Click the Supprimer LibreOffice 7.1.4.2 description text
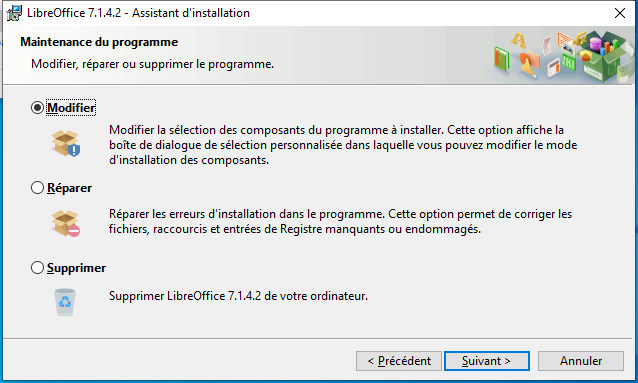Viewport: 638px width, 383px height. click(x=238, y=296)
